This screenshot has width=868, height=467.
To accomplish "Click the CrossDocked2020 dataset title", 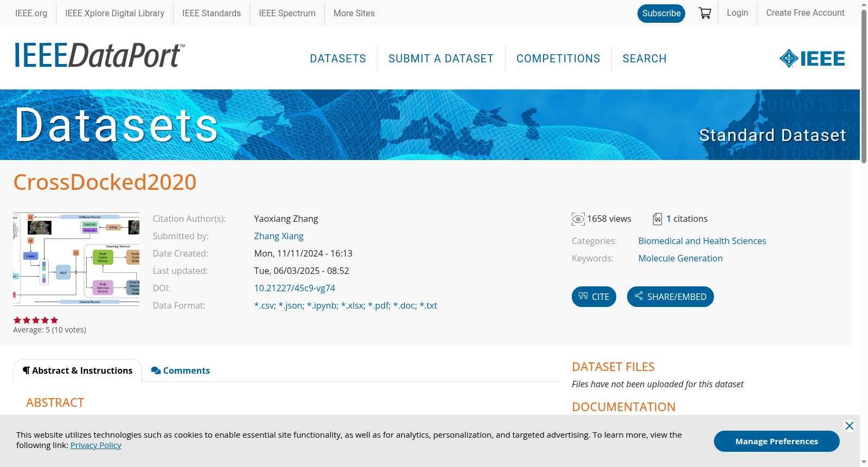I will click(105, 182).
